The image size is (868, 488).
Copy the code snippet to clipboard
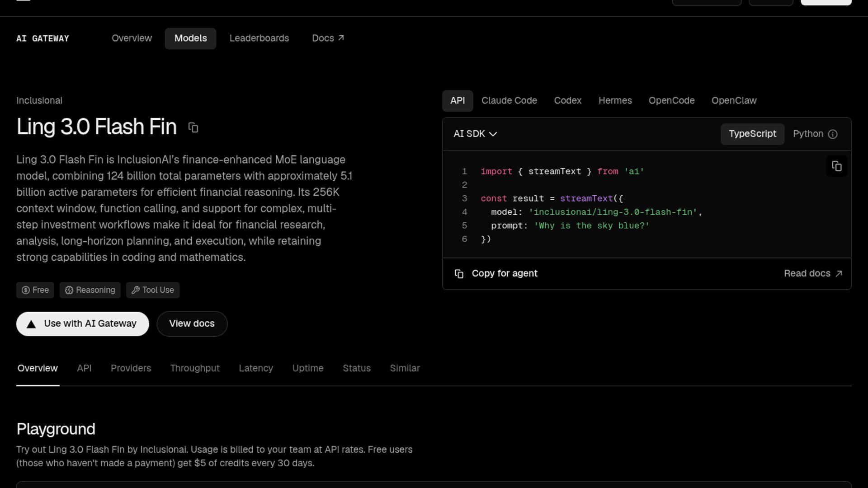tap(836, 166)
